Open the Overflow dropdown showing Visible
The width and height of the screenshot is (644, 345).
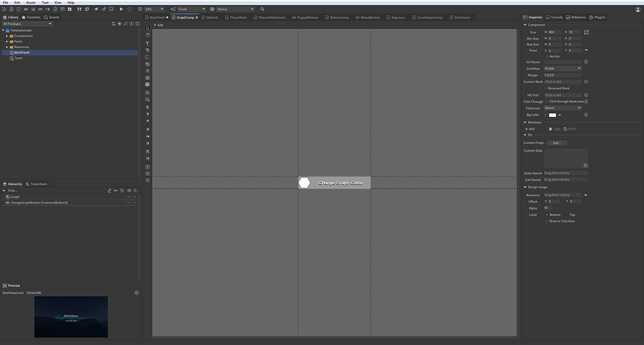tap(562, 68)
